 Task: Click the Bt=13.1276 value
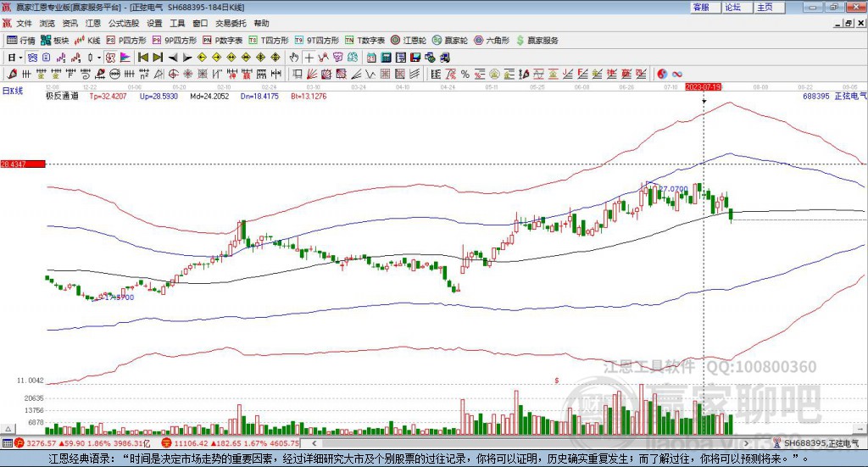pyautogui.click(x=309, y=97)
